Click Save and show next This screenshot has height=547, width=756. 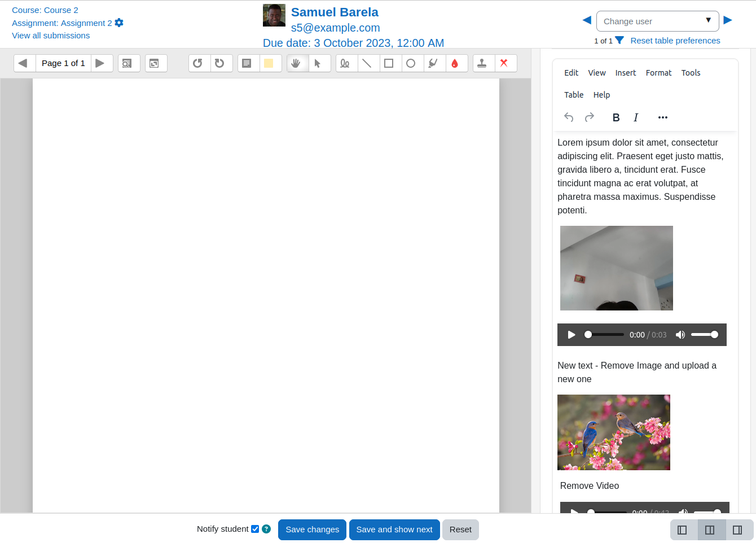(x=394, y=530)
